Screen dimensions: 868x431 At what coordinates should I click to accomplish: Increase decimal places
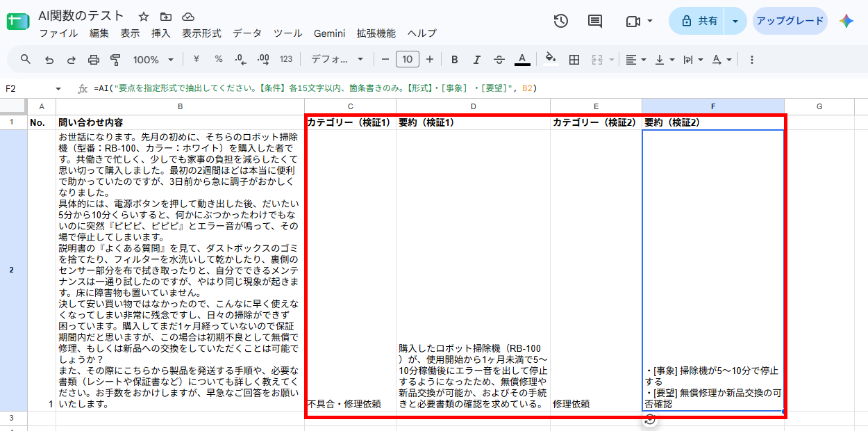point(262,59)
